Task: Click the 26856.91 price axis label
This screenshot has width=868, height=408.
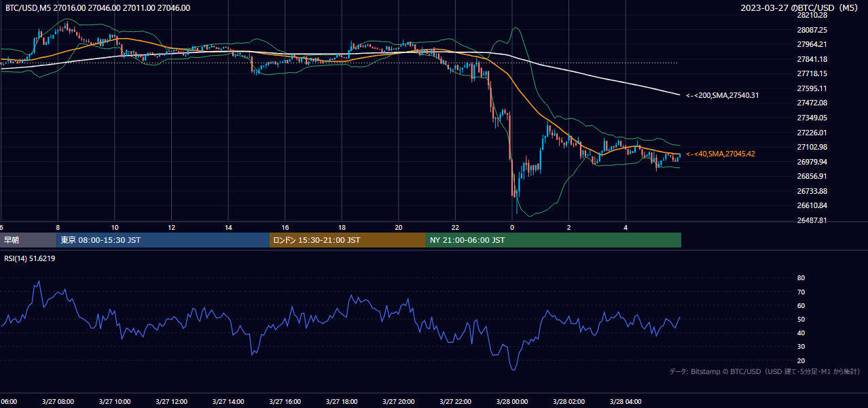Action: (x=812, y=176)
